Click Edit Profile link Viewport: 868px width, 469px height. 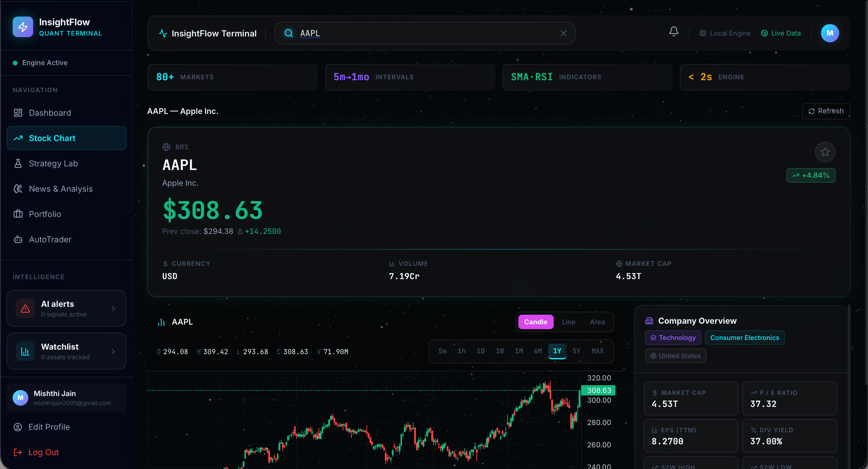click(x=49, y=427)
